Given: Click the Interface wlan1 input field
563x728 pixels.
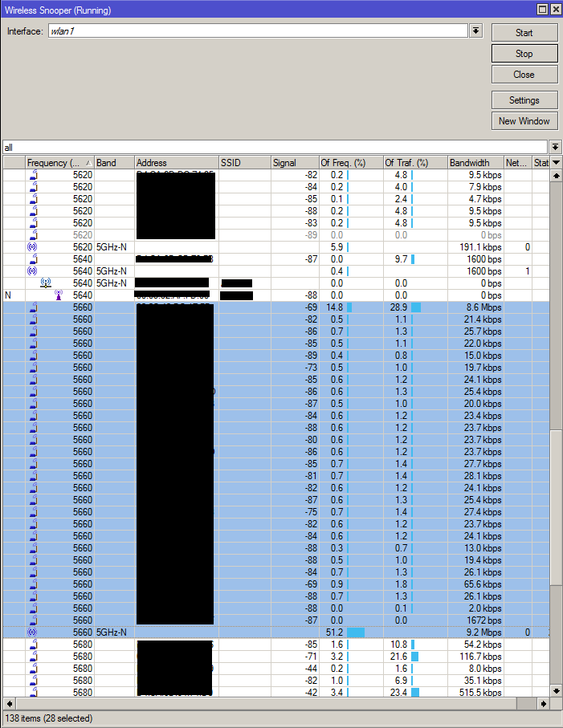Looking at the screenshot, I should (x=258, y=31).
